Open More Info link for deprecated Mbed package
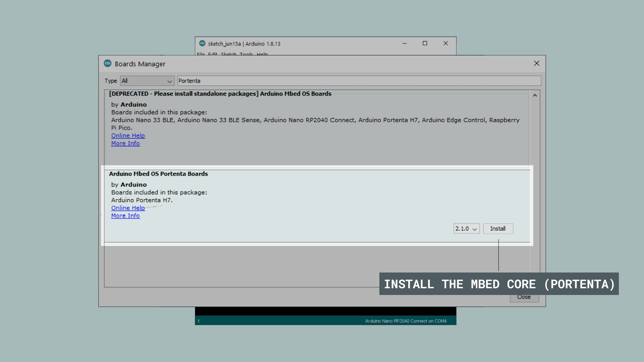The image size is (644, 362). point(125,143)
